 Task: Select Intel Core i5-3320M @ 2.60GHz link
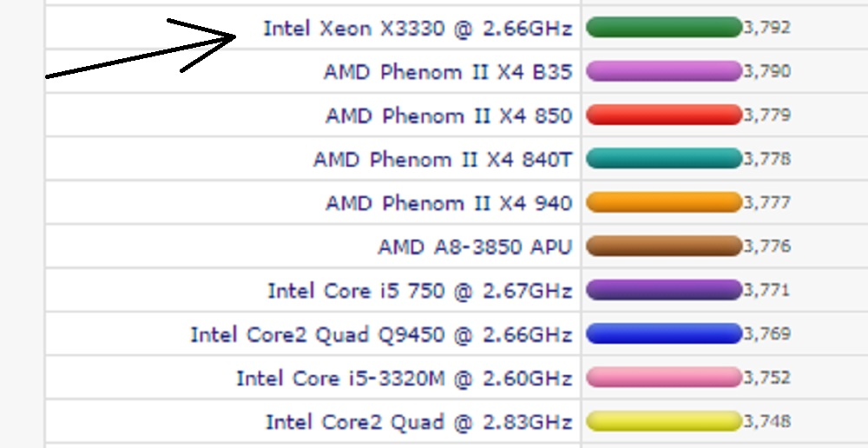click(404, 379)
